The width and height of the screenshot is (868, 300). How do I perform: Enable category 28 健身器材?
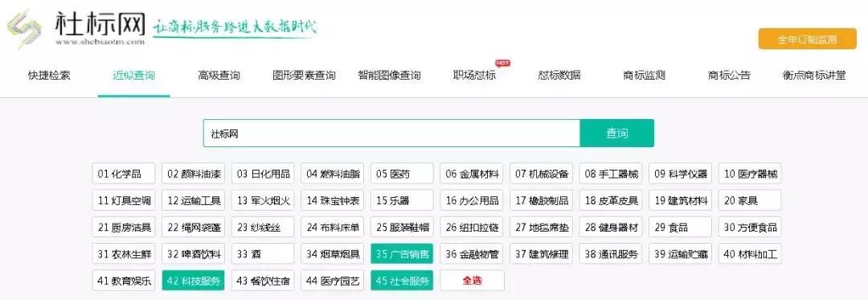pos(611,227)
